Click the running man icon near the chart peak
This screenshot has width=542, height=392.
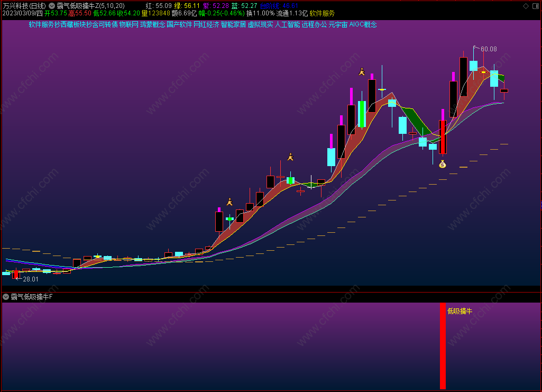point(362,72)
